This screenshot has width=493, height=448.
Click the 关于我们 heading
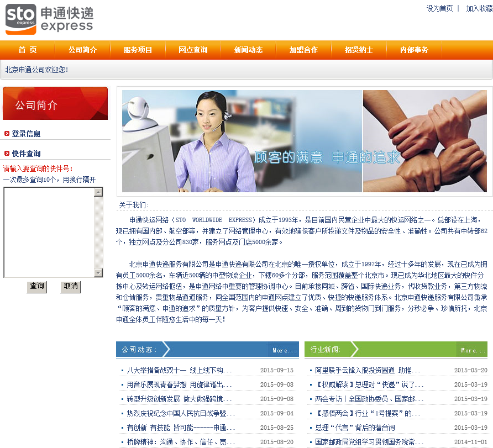tap(133, 205)
